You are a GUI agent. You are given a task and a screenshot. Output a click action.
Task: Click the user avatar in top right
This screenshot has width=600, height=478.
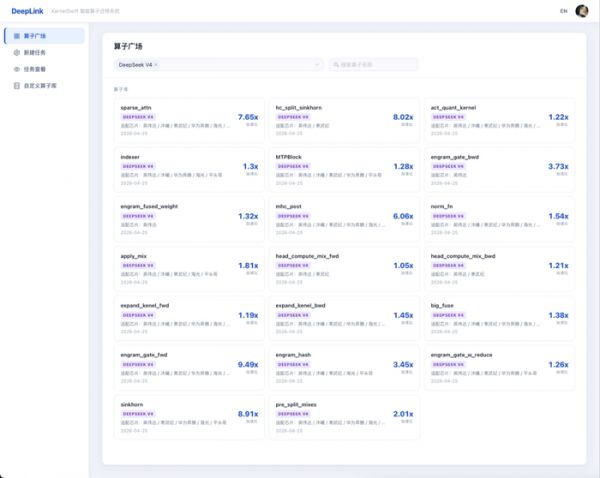coord(581,11)
